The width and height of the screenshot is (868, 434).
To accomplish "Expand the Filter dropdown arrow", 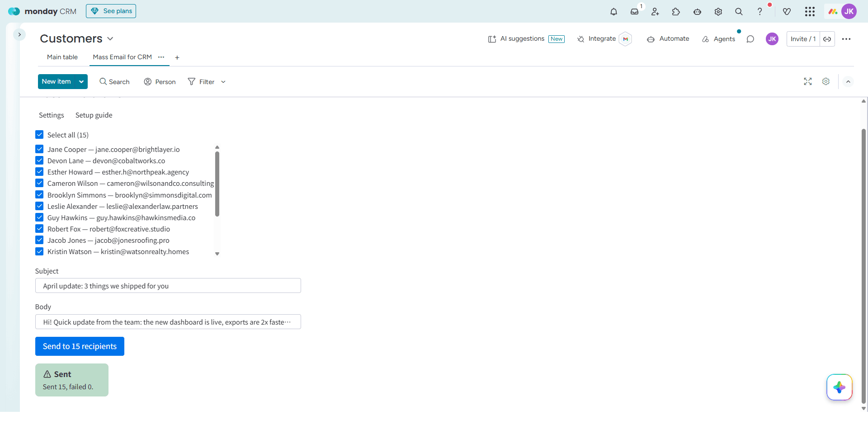I will click(223, 82).
